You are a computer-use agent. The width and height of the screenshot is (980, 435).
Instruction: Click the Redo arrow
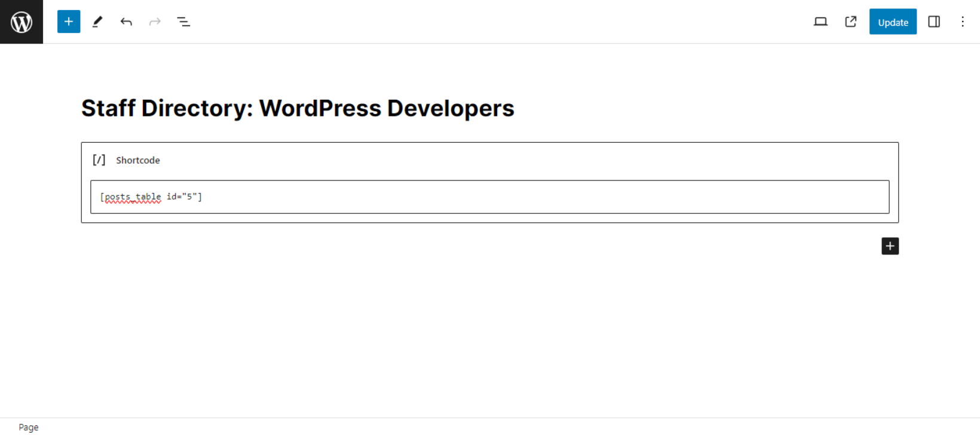(155, 22)
